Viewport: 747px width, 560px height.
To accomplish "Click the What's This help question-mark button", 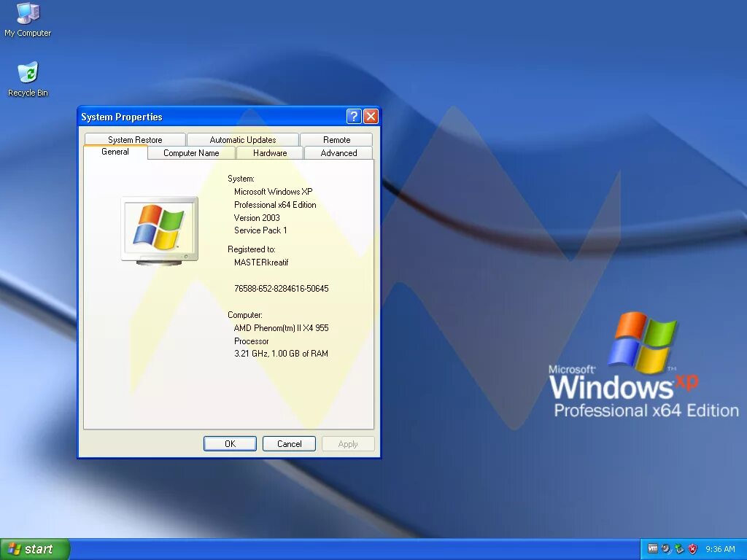I will 354,117.
